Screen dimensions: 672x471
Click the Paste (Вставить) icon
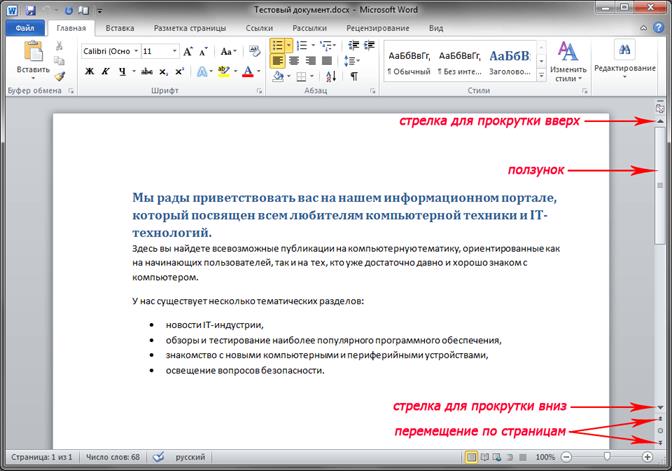32,52
